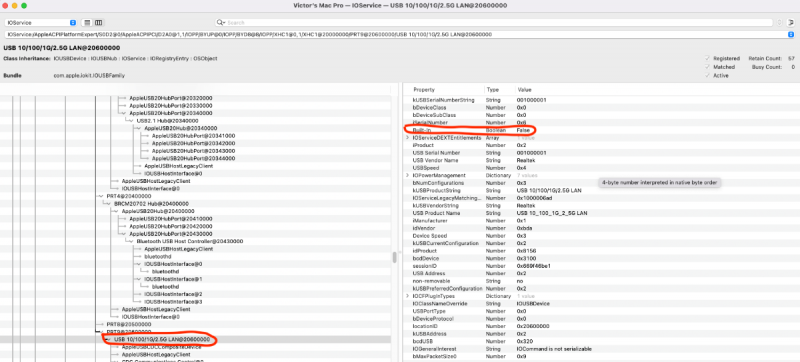The height and width of the screenshot is (362, 800).
Task: Select the USBPortType property row
Action: (601, 311)
